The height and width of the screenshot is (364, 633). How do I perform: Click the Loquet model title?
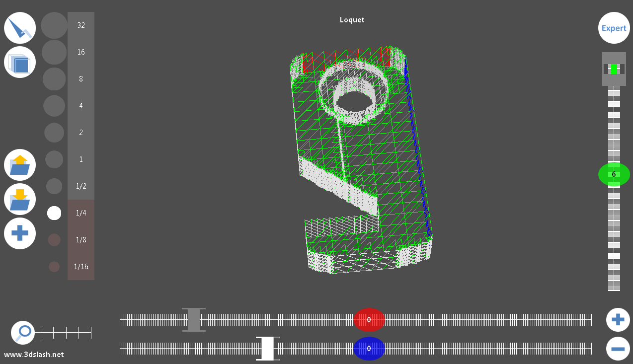(352, 20)
